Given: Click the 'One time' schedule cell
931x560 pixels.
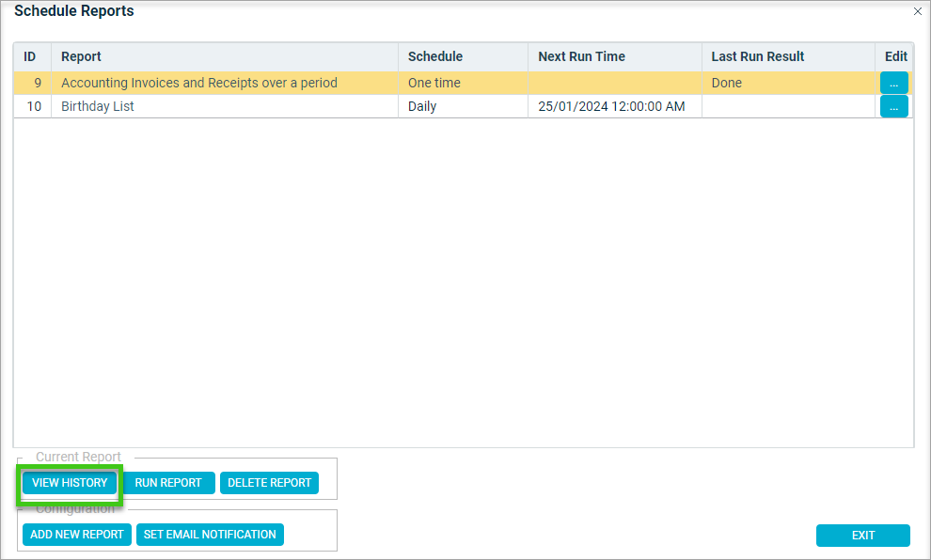Looking at the screenshot, I should pyautogui.click(x=463, y=83).
